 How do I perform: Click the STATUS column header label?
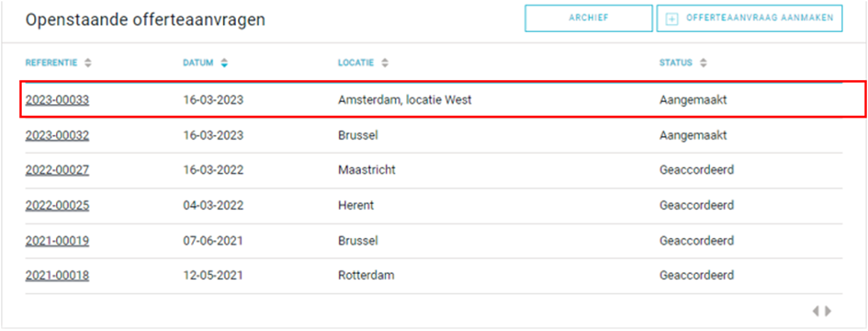[675, 63]
